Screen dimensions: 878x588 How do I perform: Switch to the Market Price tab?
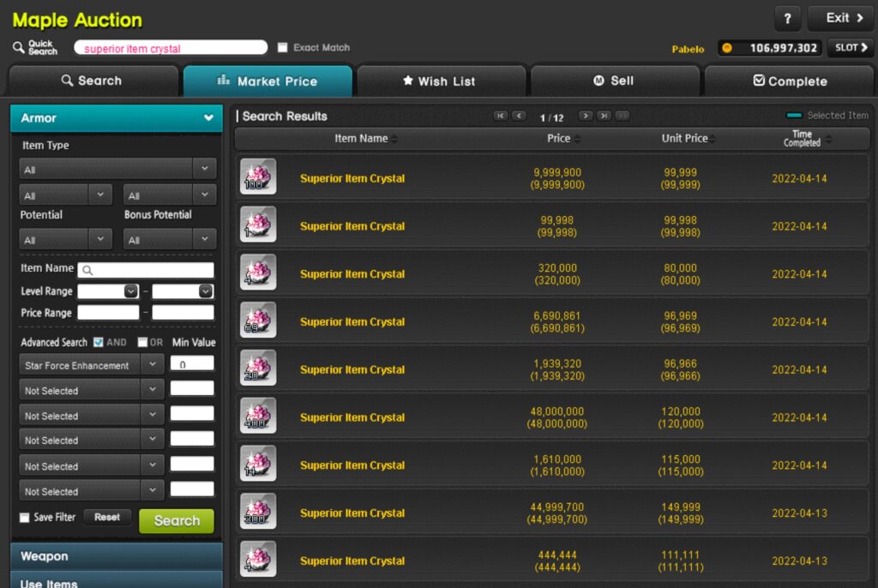pyautogui.click(x=268, y=81)
